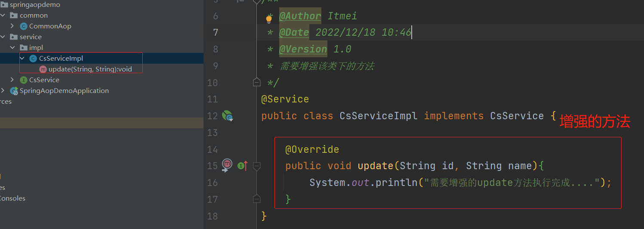Click the @Author tag in Javadoc
The image size is (644, 229).
tap(300, 16)
